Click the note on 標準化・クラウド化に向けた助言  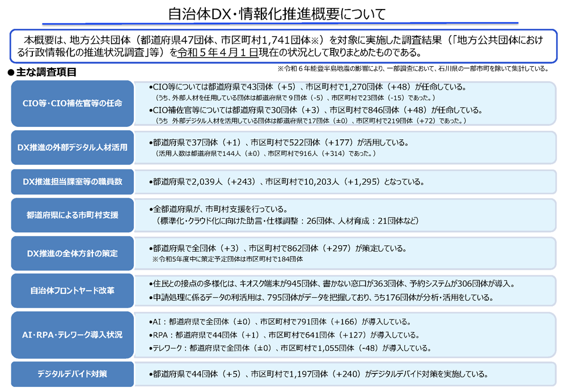pos(287,221)
